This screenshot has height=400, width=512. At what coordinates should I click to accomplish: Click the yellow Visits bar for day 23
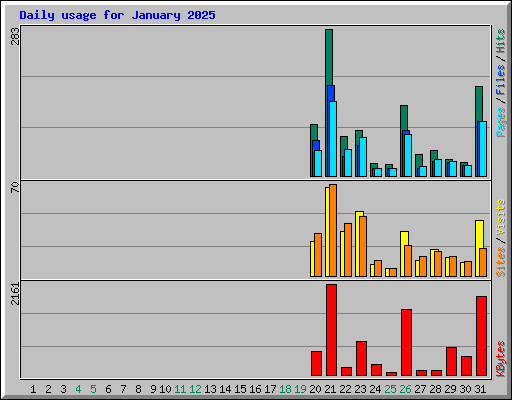[358, 244]
